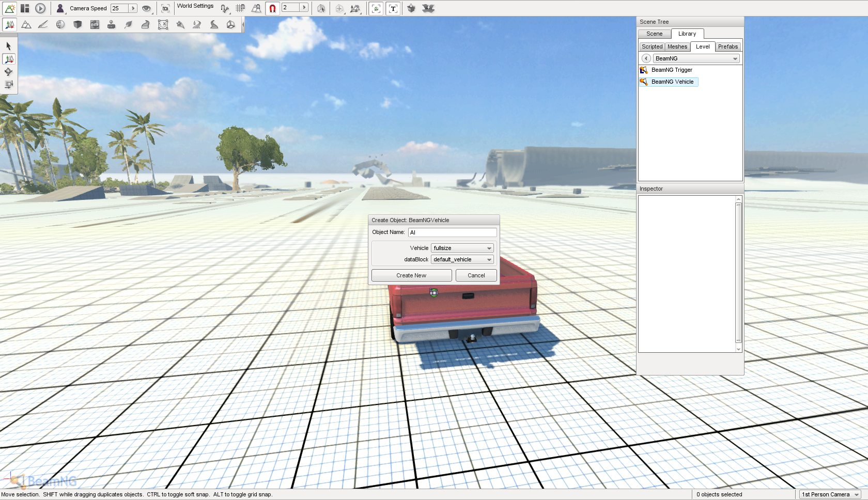This screenshot has height=500, width=868.
Task: Toggle the object text labels icon
Action: point(393,8)
